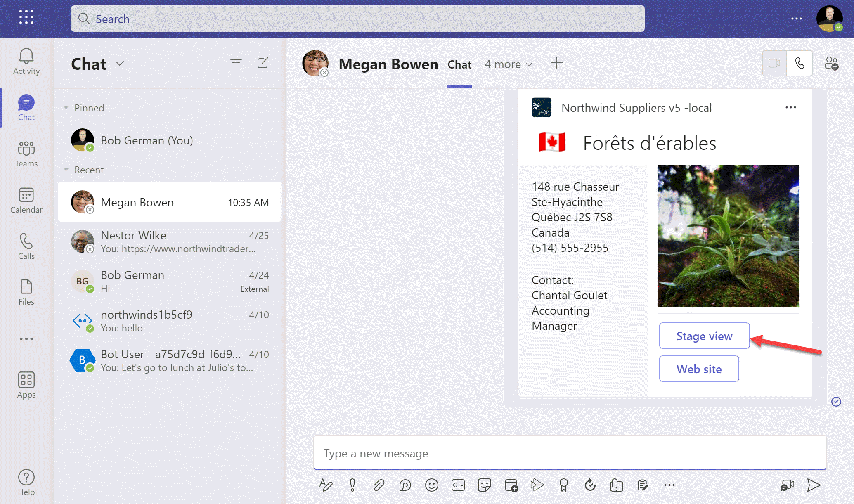
Task: Click the Type a new message box
Action: 570,453
